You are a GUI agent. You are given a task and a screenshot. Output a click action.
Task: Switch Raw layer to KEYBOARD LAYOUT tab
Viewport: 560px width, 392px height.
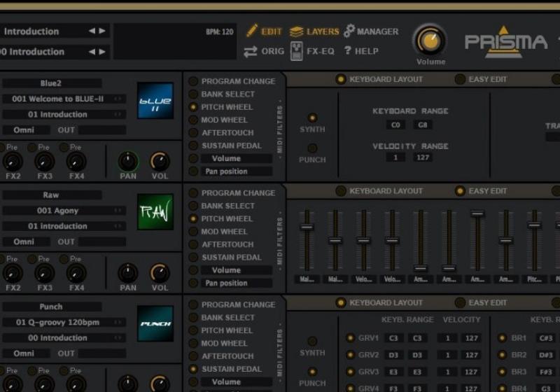tap(341, 191)
